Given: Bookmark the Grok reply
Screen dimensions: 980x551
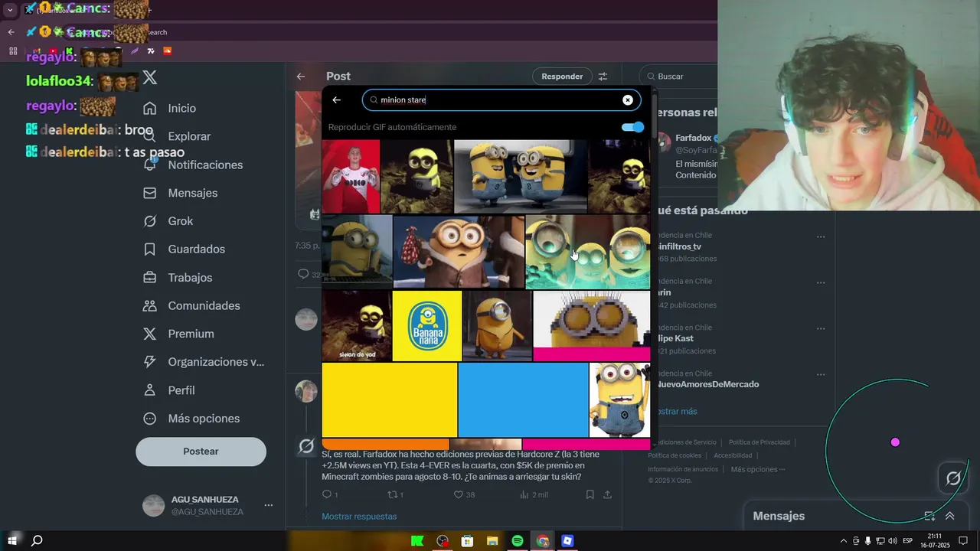Looking at the screenshot, I should 590,495.
